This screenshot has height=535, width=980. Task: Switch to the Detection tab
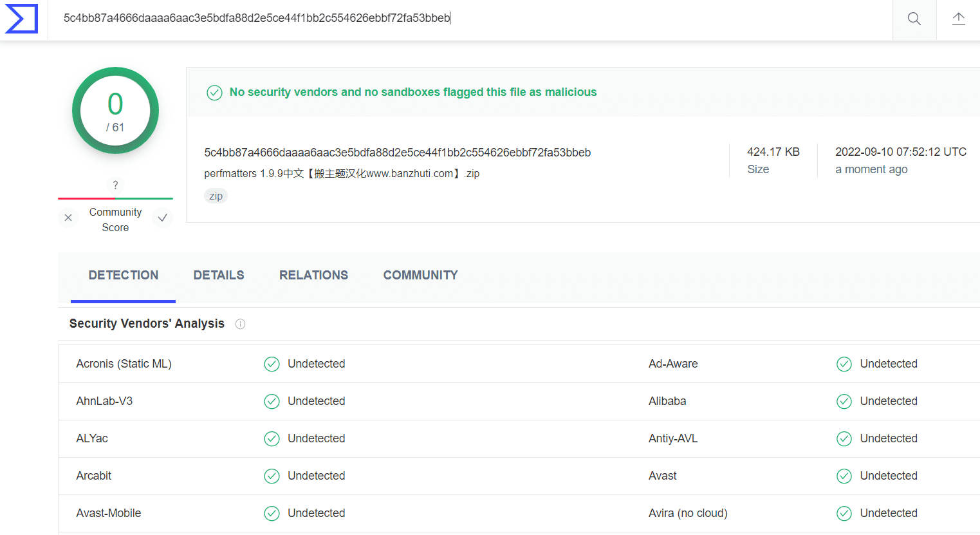[x=124, y=276]
